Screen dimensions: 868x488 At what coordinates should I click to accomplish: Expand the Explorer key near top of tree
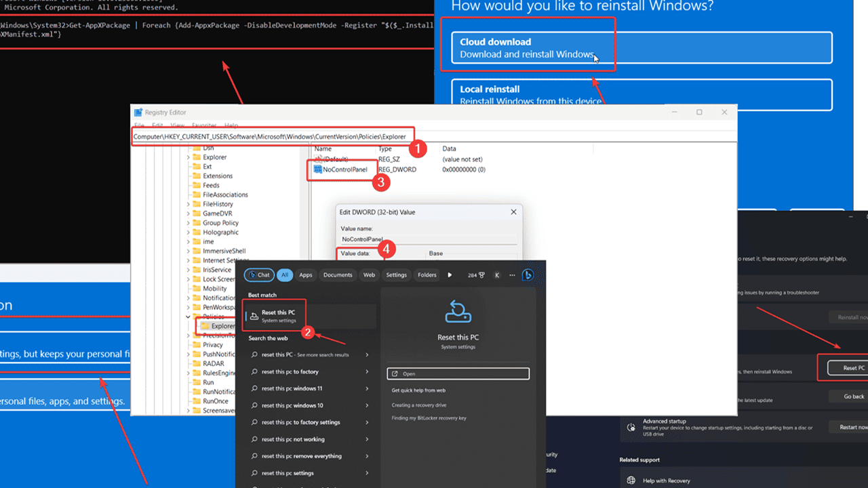pos(189,157)
